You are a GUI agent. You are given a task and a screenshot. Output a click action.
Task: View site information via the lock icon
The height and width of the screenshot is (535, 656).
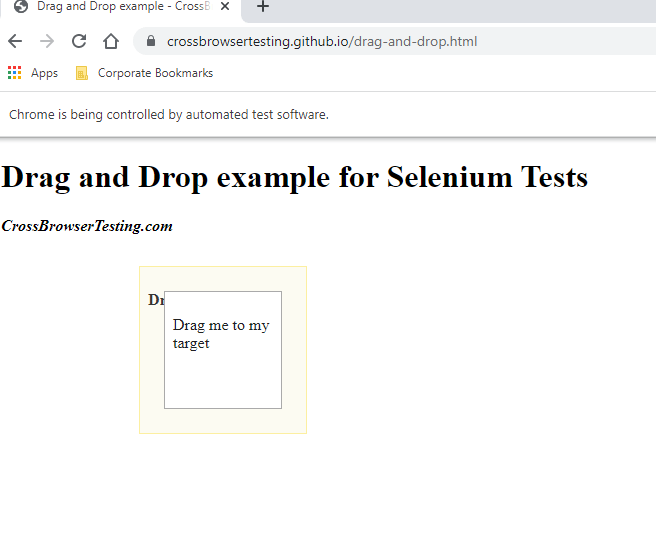coord(152,41)
